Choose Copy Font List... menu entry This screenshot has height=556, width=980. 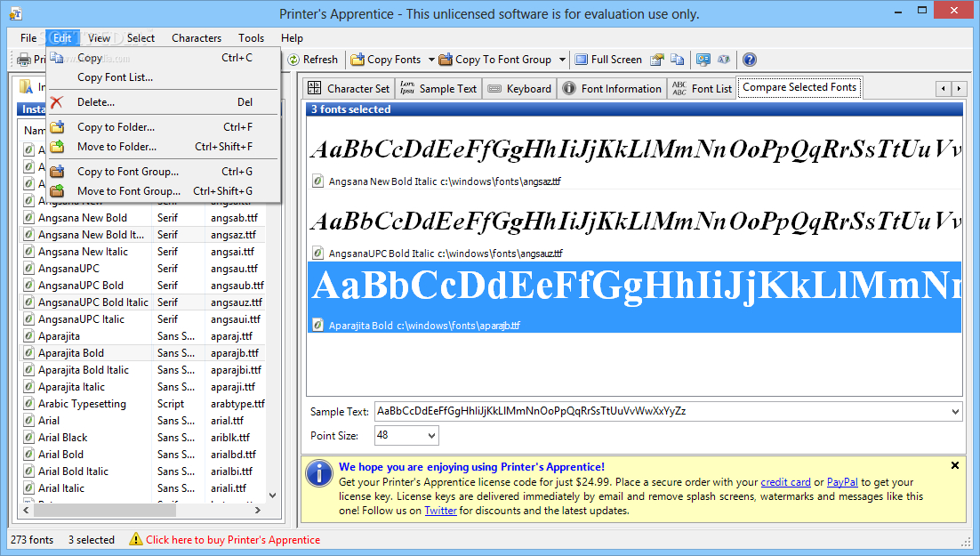[x=163, y=77]
